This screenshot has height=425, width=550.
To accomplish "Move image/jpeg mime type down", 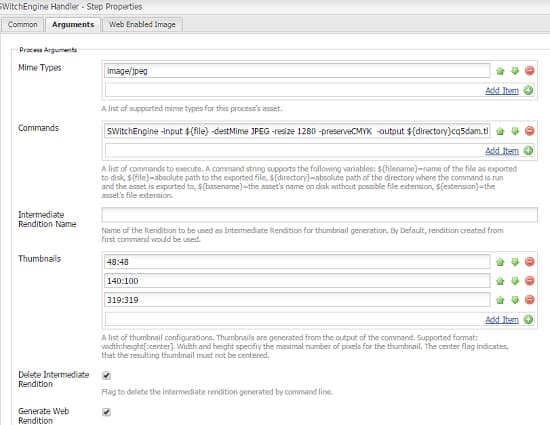I will point(515,71).
